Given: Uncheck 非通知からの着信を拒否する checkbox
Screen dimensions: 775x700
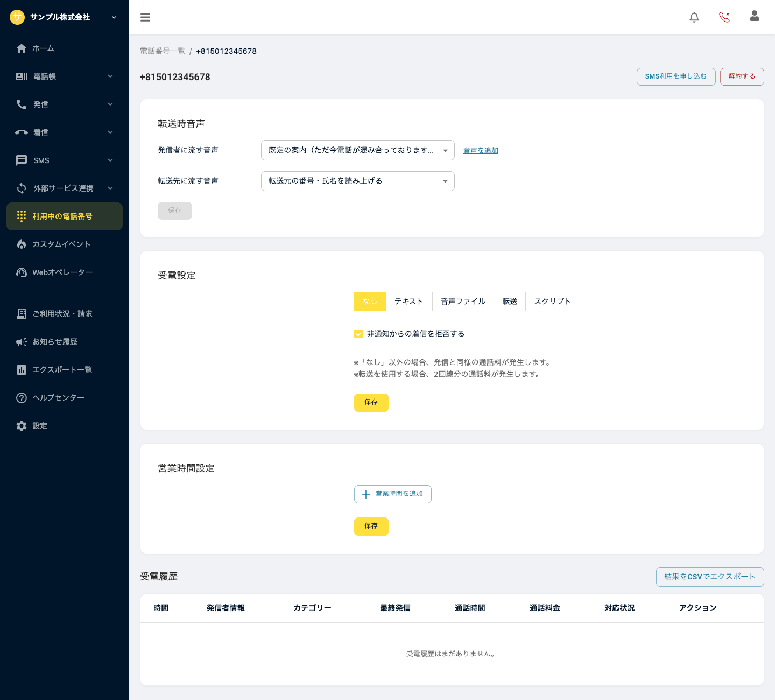Looking at the screenshot, I should (x=358, y=334).
